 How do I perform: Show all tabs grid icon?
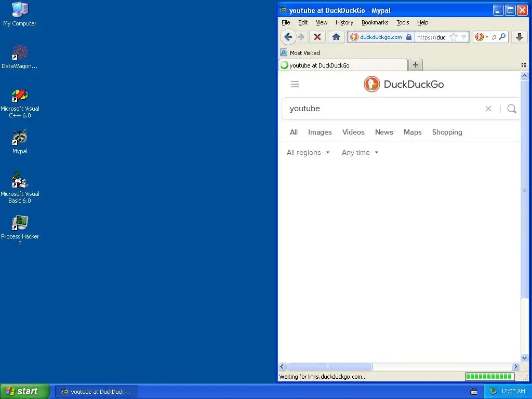[x=524, y=65]
